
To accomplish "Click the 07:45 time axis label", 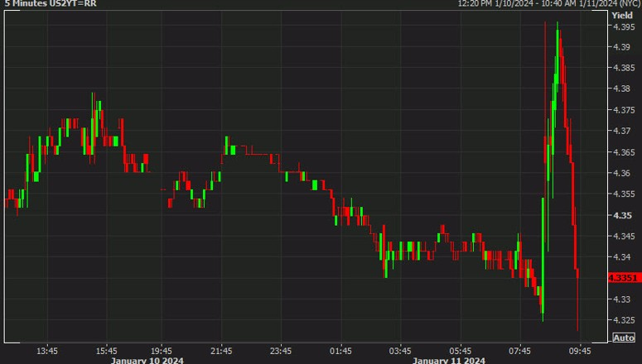I will tap(519, 351).
